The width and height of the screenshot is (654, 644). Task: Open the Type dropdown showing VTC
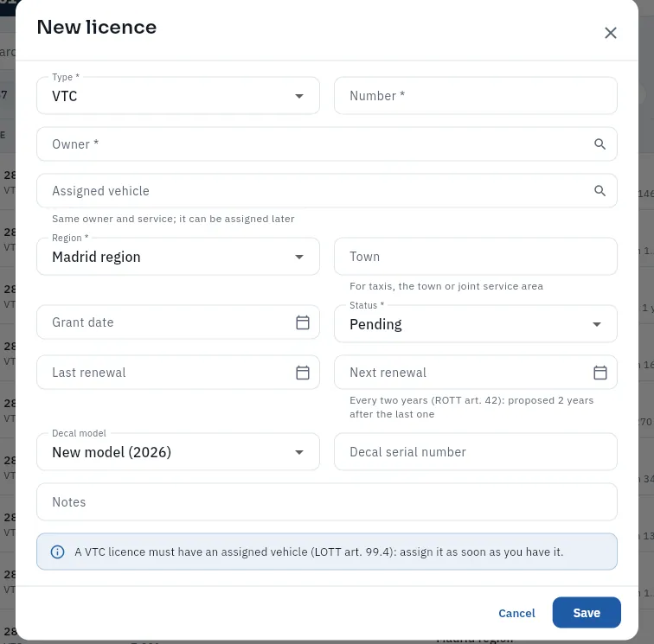178,96
